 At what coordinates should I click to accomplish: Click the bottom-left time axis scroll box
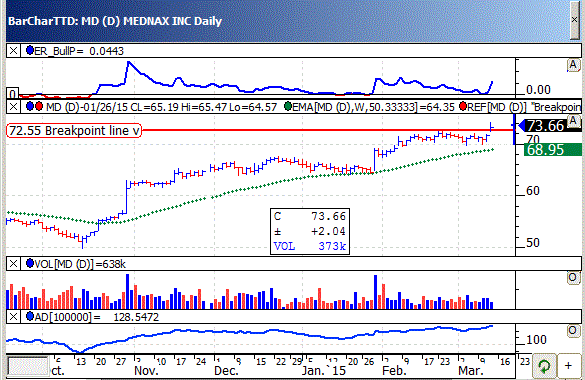point(28,366)
